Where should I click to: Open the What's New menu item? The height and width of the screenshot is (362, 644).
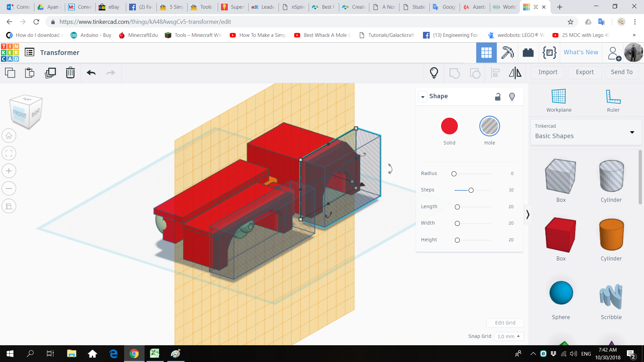click(581, 52)
